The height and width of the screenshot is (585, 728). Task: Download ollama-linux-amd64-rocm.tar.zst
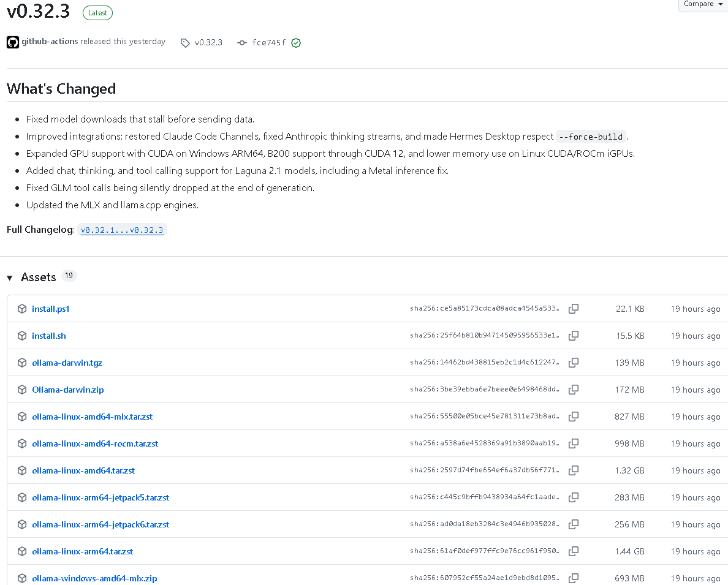[x=95, y=443]
